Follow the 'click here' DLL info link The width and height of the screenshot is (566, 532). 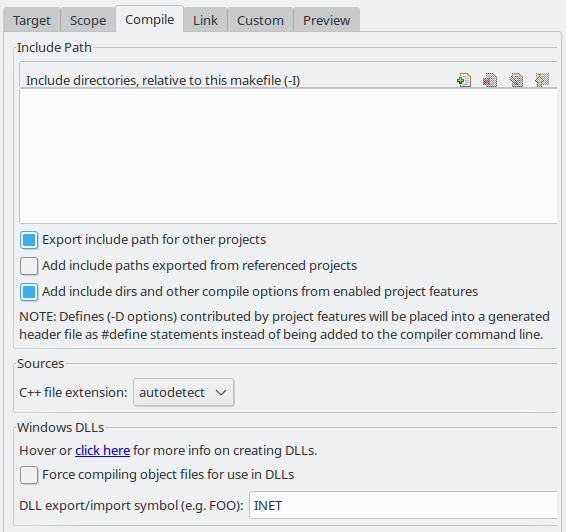(103, 450)
